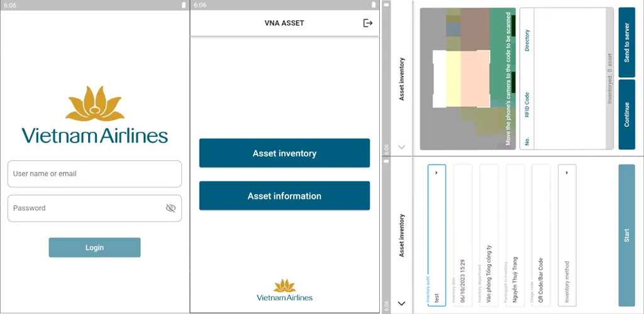This screenshot has height=314, width=644.
Task: Click the 'Move the phone's camera' instruction text
Action: pos(508,78)
